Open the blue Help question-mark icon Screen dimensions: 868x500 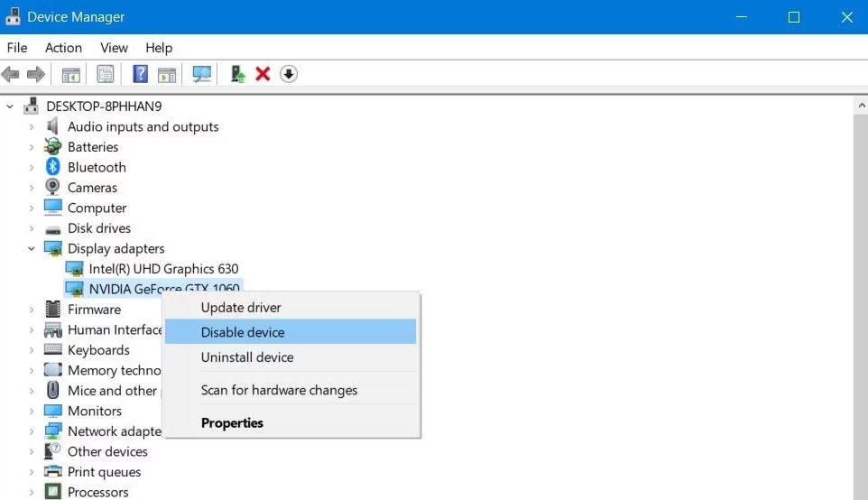[141, 74]
